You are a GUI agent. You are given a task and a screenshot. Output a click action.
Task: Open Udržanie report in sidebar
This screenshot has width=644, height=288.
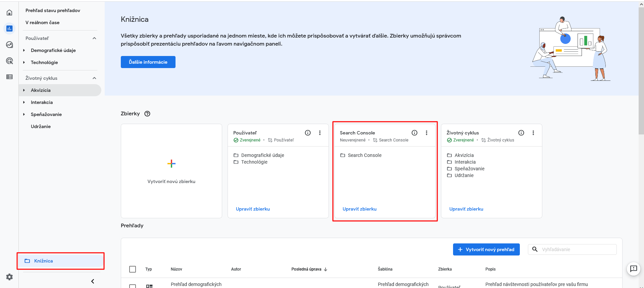coord(41,126)
